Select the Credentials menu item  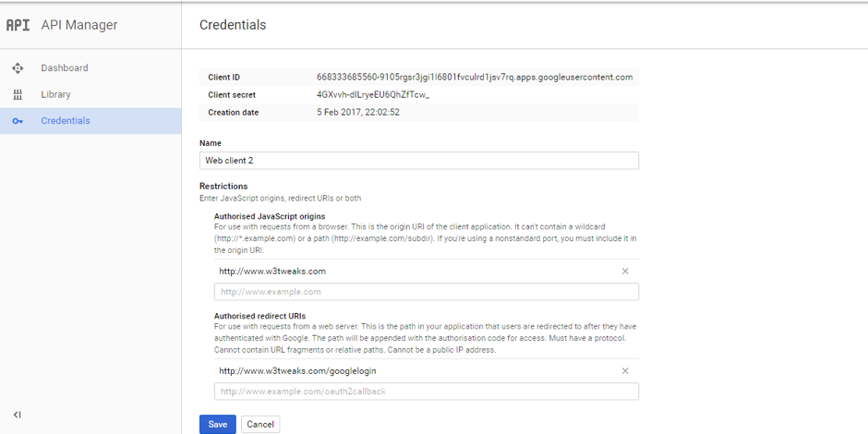coord(66,121)
